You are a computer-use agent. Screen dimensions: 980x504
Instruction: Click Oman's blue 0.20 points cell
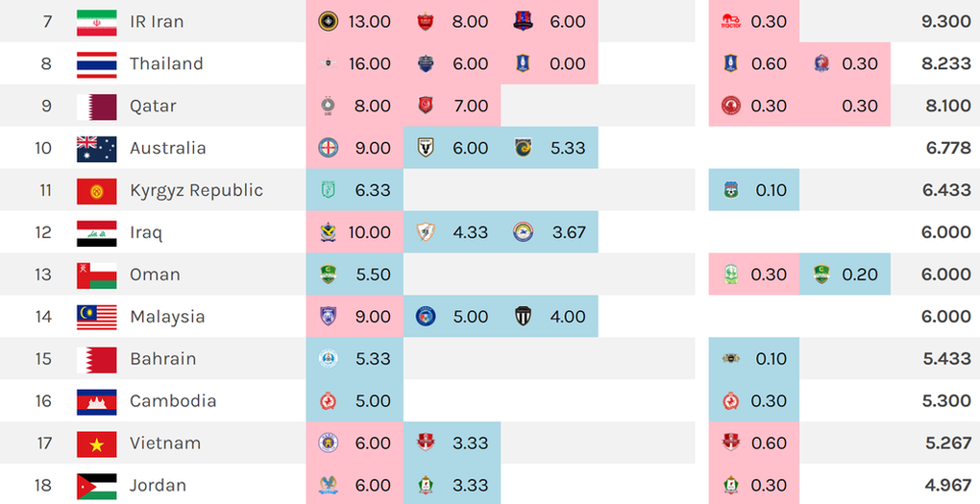click(x=845, y=275)
